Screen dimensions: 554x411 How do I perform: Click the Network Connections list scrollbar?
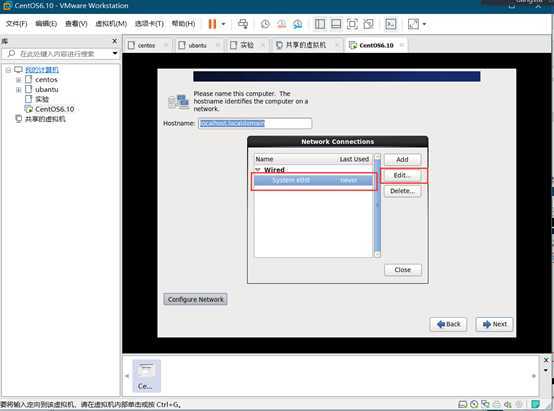pos(377,205)
